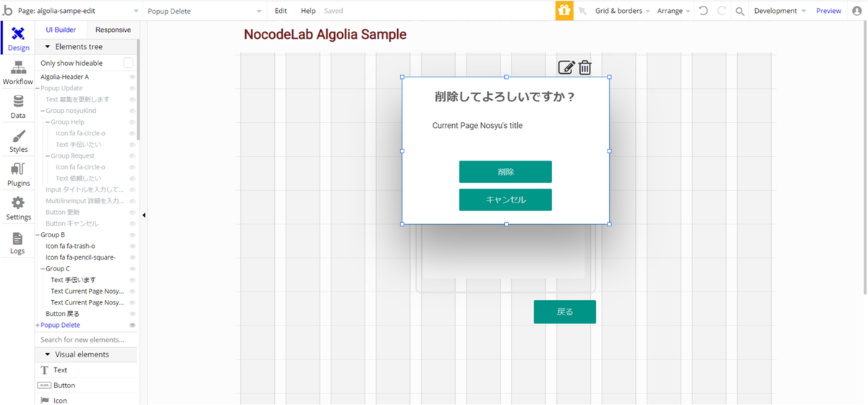Select Text 依頼したい in elements tree
This screenshot has height=405, width=868.
tap(78, 178)
